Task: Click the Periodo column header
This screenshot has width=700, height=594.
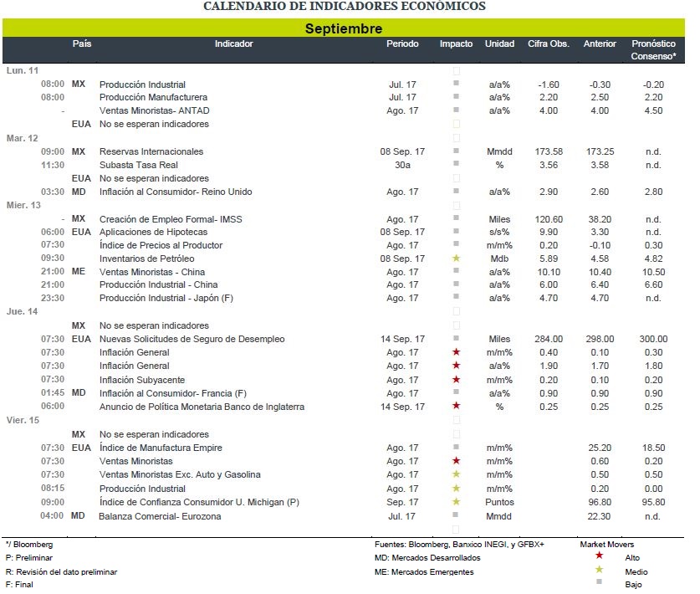Action: click(402, 44)
